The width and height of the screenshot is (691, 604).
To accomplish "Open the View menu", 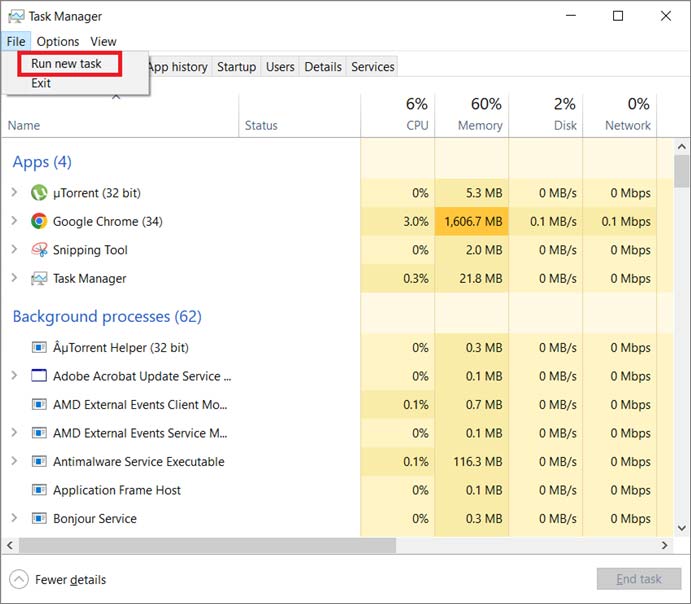I will 103,41.
